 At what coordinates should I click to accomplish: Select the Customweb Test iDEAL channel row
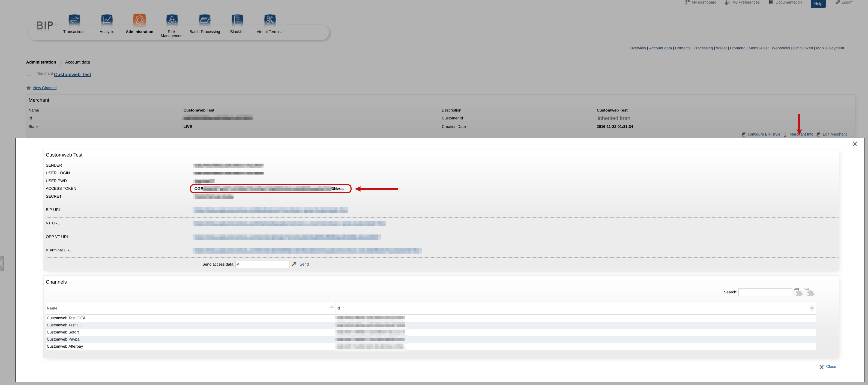click(x=67, y=318)
